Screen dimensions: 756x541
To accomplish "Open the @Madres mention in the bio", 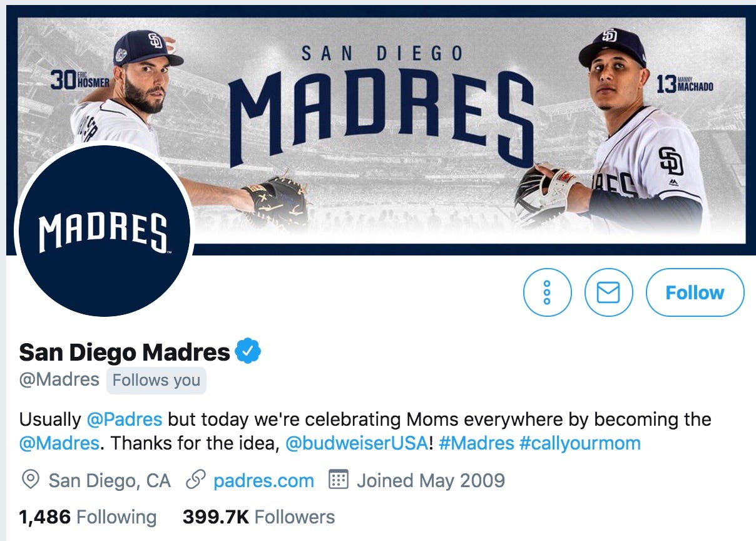I will (x=59, y=443).
